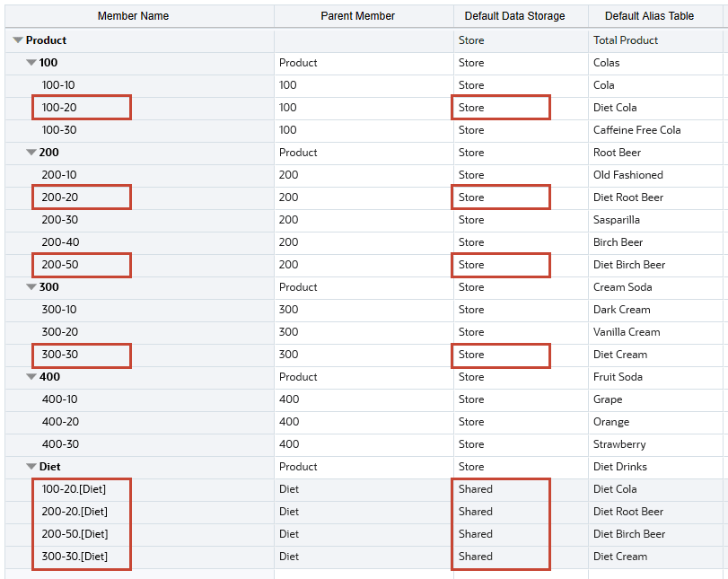
Task: Collapse the 100 member group
Action: pos(31,63)
